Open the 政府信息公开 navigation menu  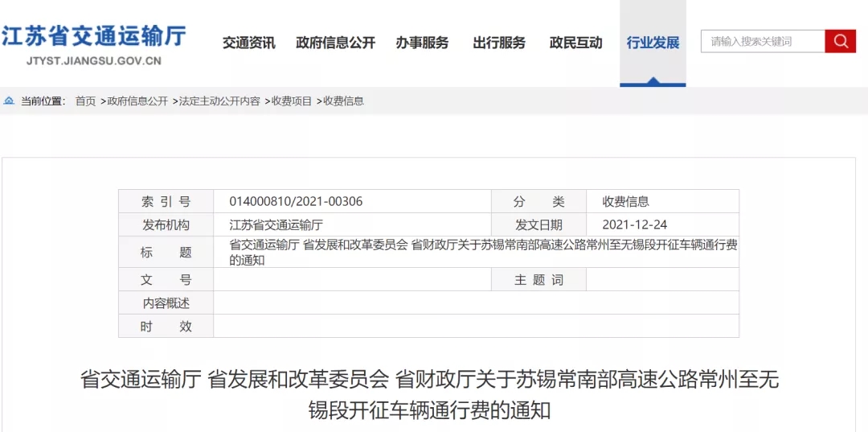coord(335,43)
